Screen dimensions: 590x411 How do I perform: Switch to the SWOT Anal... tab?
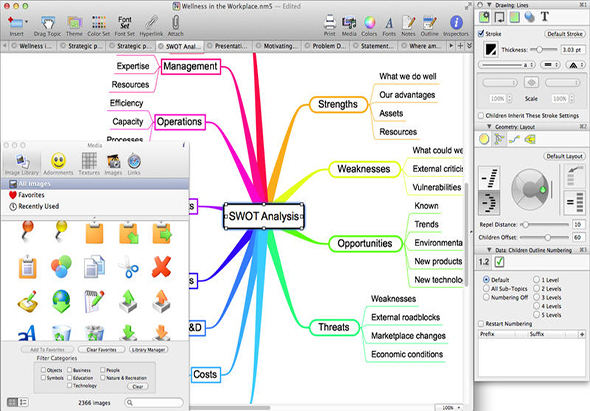180,46
